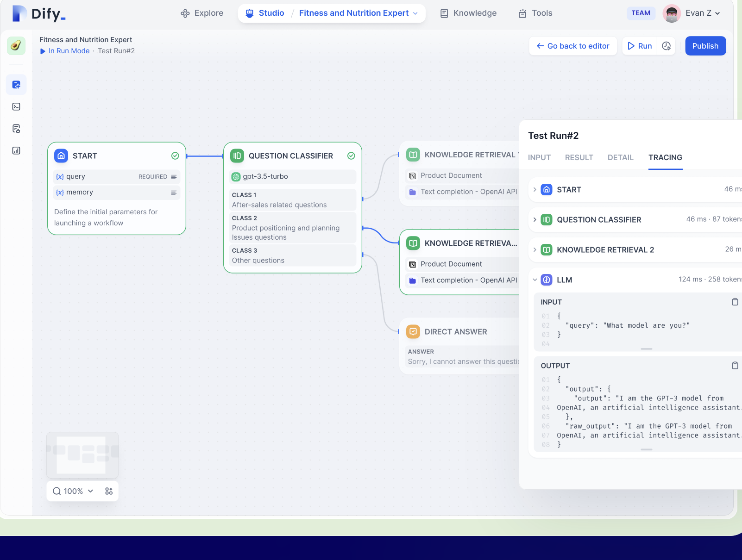Switch to the RESULT tab
The width and height of the screenshot is (742, 560).
coord(579,157)
